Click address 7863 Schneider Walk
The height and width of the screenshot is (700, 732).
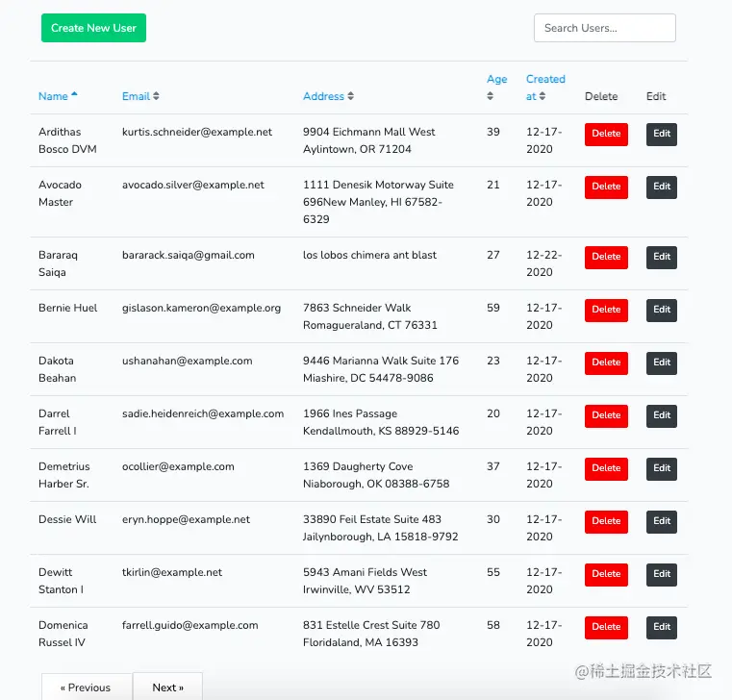pyautogui.click(x=357, y=308)
